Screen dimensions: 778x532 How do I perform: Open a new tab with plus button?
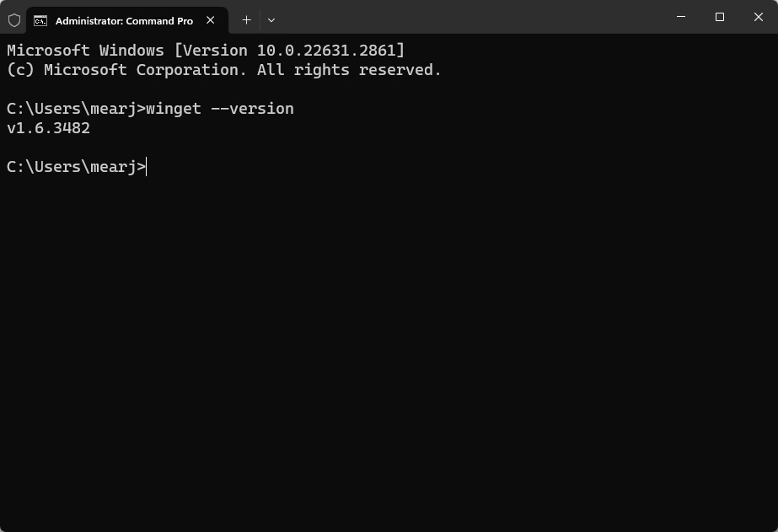246,19
